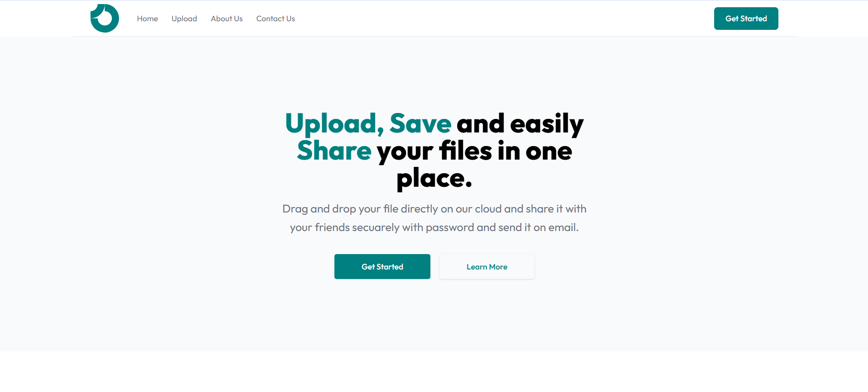Viewport: 868px width, 392px height.
Task: Click 'your files in one' headline text
Action: click(x=474, y=151)
